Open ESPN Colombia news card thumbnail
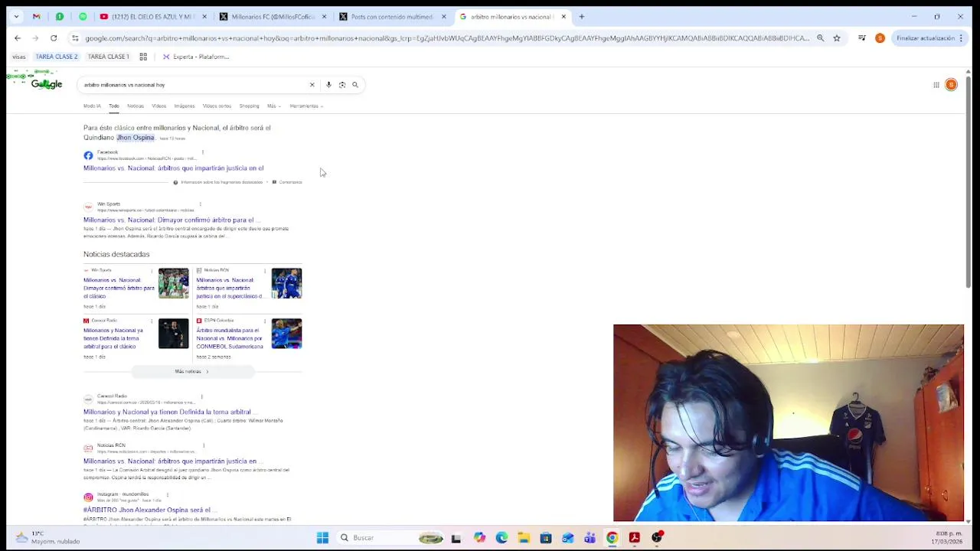Screen dimensions: 980x551 tap(286, 334)
